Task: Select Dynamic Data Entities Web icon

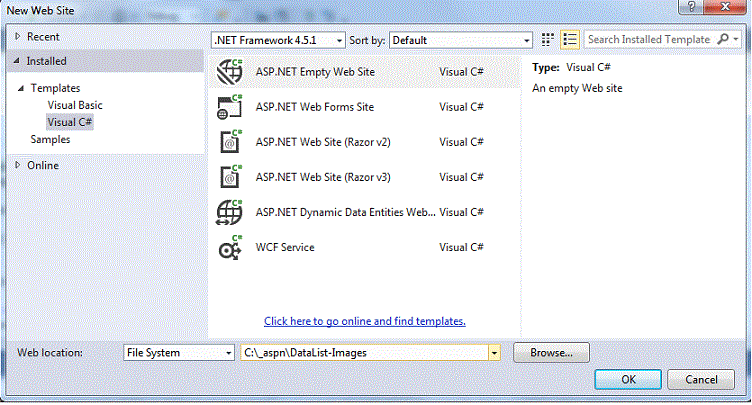Action: (x=230, y=212)
